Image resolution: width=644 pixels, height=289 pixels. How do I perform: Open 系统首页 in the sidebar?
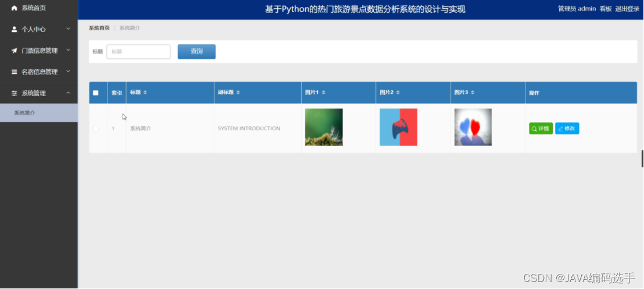[x=38, y=8]
